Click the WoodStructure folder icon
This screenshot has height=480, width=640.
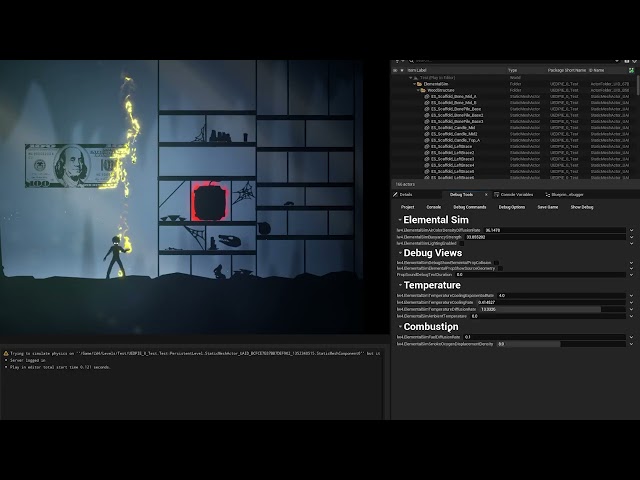(423, 90)
